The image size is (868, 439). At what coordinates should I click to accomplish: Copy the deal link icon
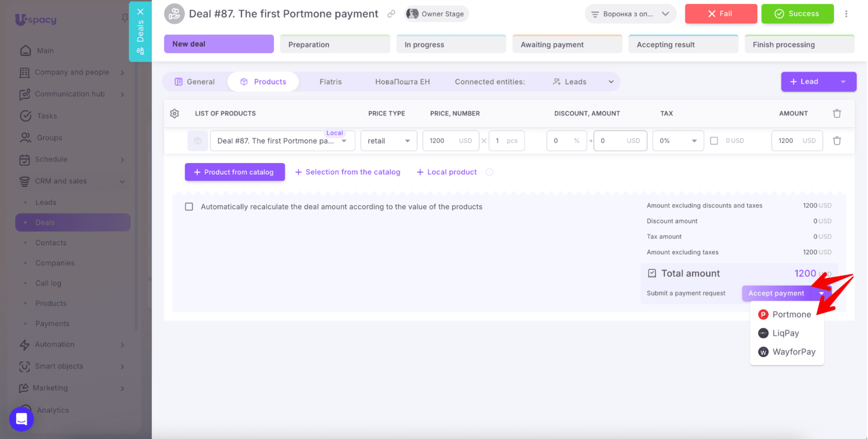click(391, 14)
